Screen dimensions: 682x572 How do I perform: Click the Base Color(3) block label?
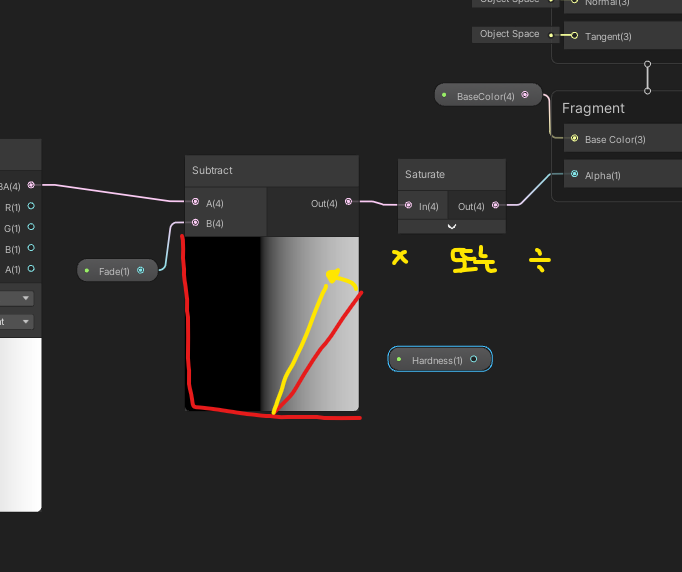[615, 140]
